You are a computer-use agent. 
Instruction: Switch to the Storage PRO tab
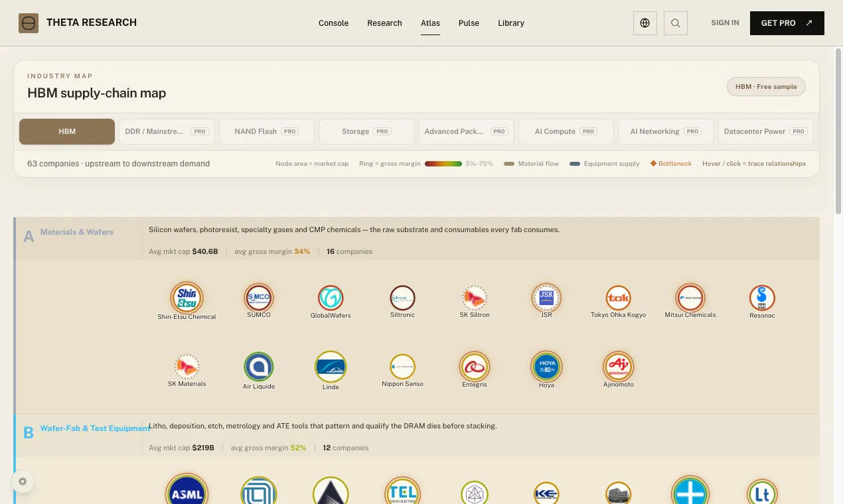[x=366, y=131]
